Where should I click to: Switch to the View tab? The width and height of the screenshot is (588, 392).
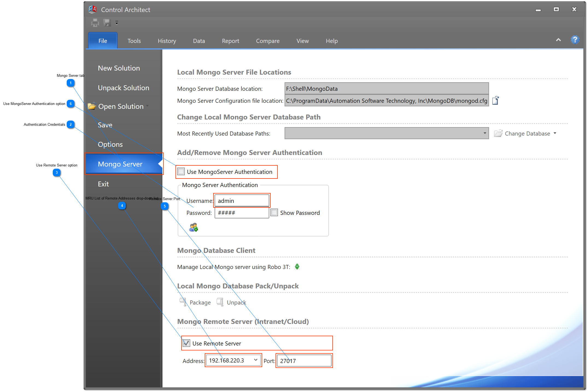(x=303, y=41)
